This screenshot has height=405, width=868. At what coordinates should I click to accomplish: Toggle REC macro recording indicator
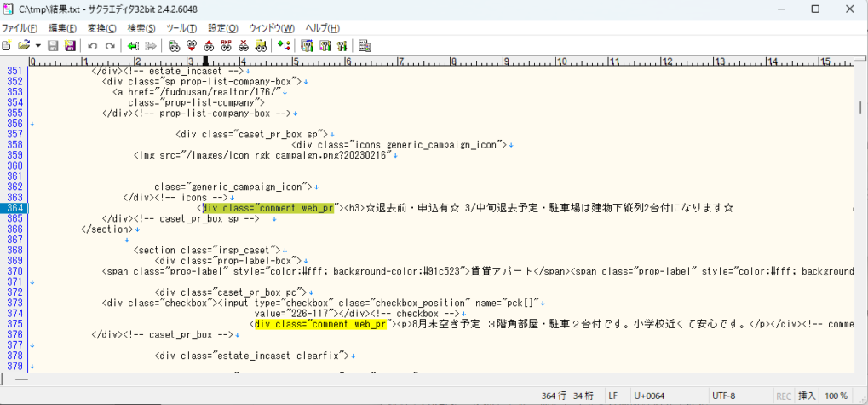[x=784, y=396]
